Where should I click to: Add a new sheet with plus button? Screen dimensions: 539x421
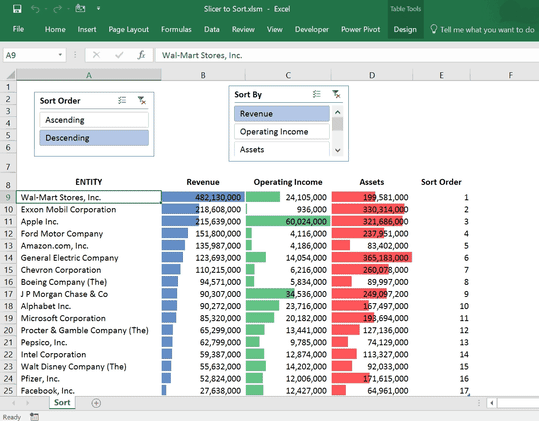pyautogui.click(x=96, y=403)
